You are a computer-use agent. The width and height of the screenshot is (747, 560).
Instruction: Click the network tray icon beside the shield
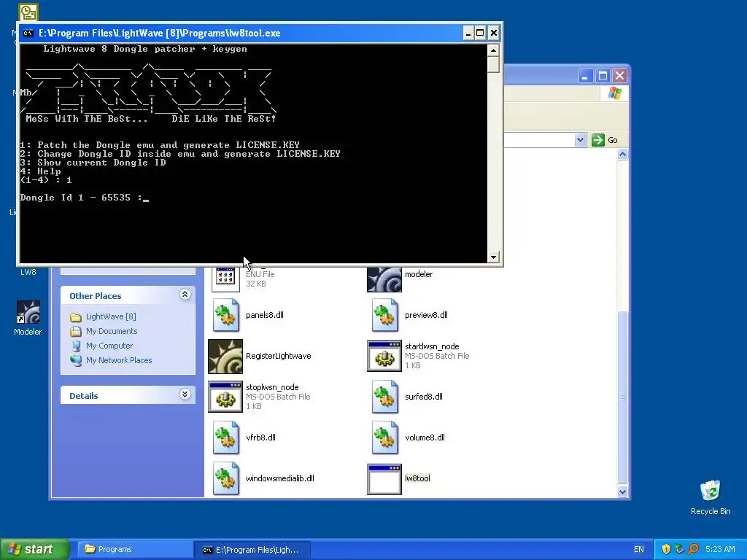click(x=679, y=549)
